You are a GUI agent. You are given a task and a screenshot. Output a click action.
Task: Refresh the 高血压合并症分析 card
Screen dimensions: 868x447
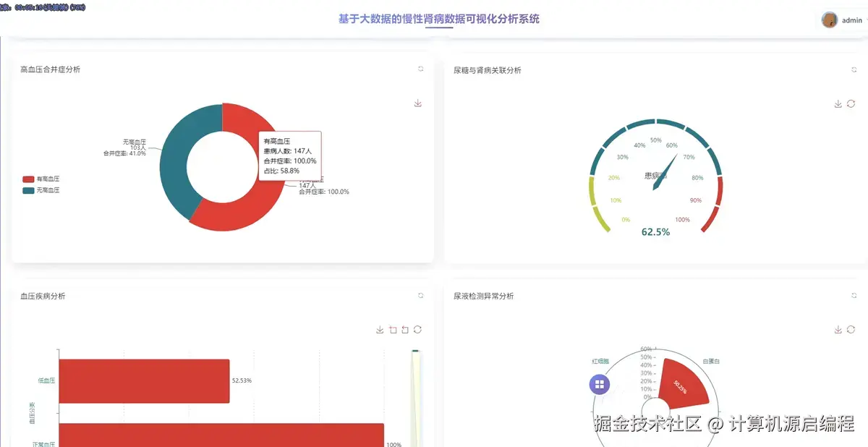(420, 69)
